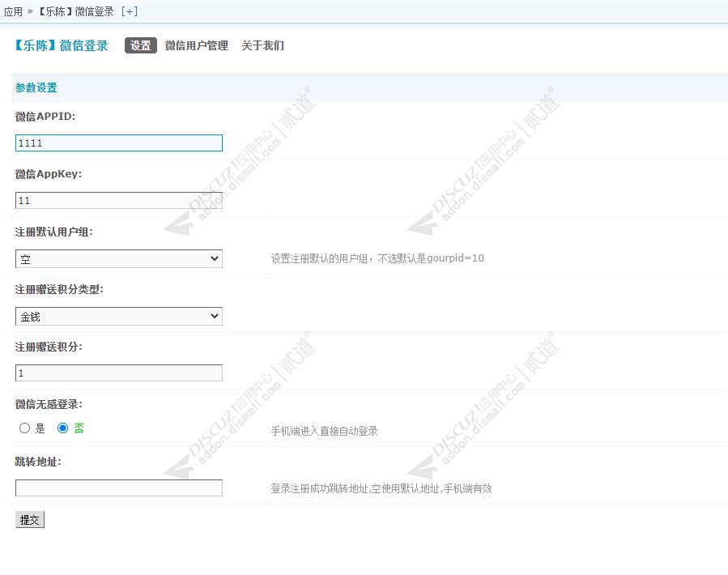The width and height of the screenshot is (728, 575).
Task: Click the 注册赠送积分: label
Action: (x=49, y=347)
